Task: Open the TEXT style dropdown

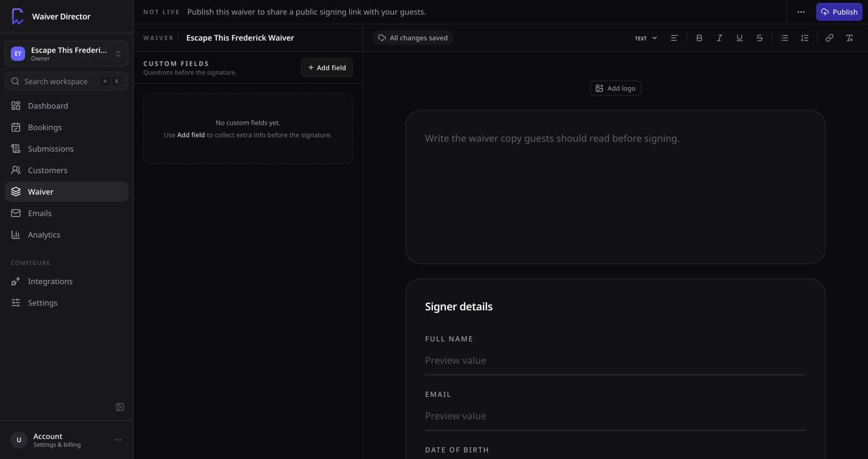Action: pos(646,38)
